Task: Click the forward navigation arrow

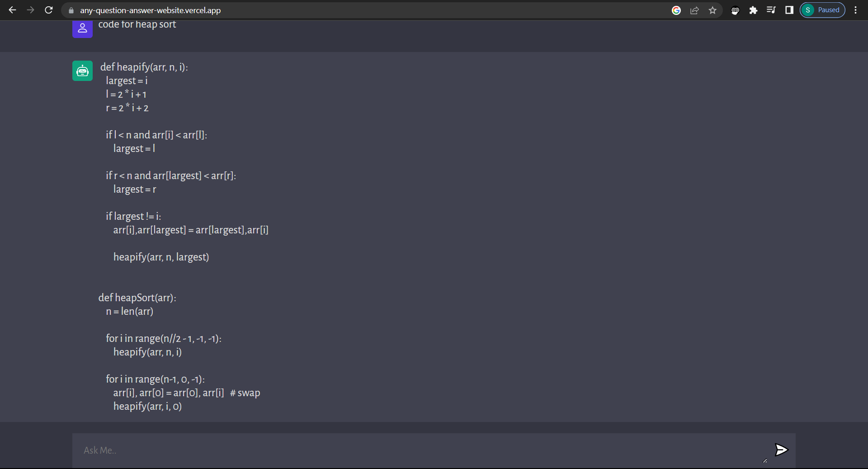Action: pyautogui.click(x=30, y=10)
